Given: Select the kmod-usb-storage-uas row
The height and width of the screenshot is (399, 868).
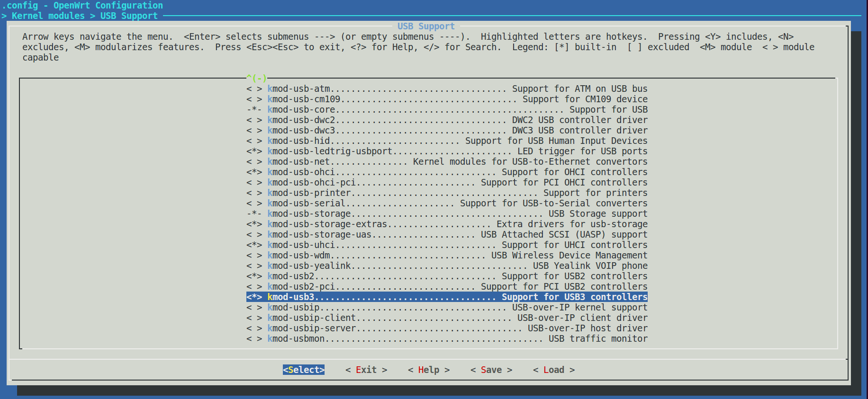Looking at the screenshot, I should (x=447, y=235).
